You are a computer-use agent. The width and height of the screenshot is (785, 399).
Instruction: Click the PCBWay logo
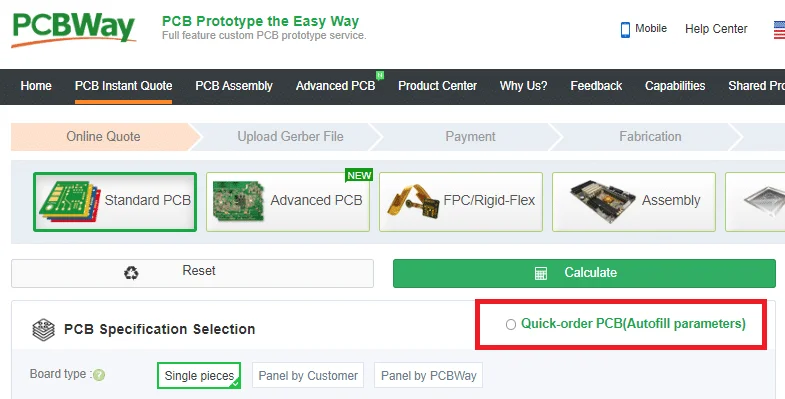[73, 29]
